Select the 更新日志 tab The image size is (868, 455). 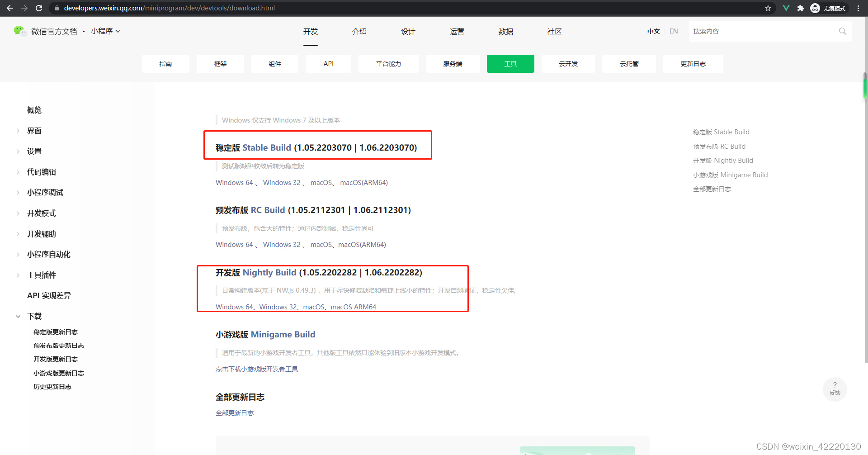[693, 64]
